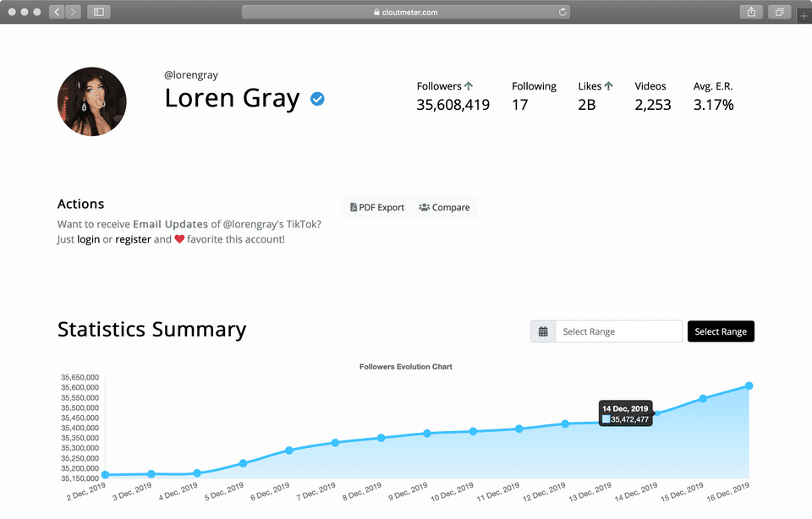Click the Following count 17
The height and width of the screenshot is (519, 812).
click(520, 105)
